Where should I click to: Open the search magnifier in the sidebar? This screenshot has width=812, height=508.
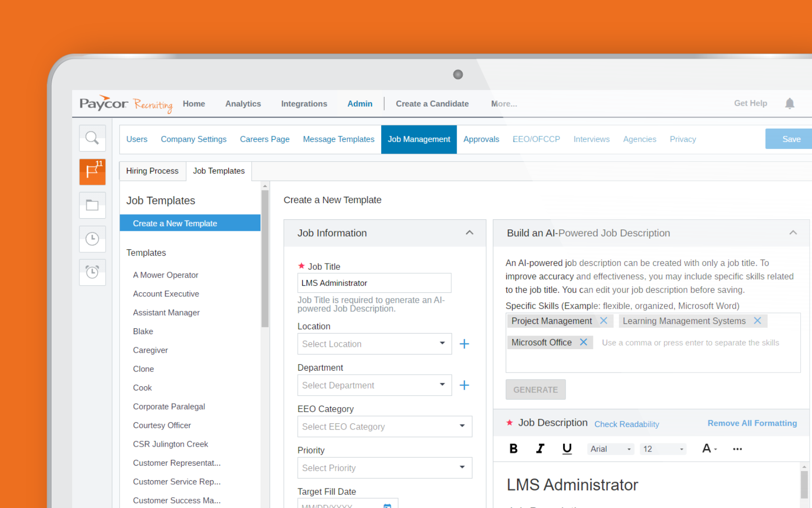pyautogui.click(x=92, y=138)
